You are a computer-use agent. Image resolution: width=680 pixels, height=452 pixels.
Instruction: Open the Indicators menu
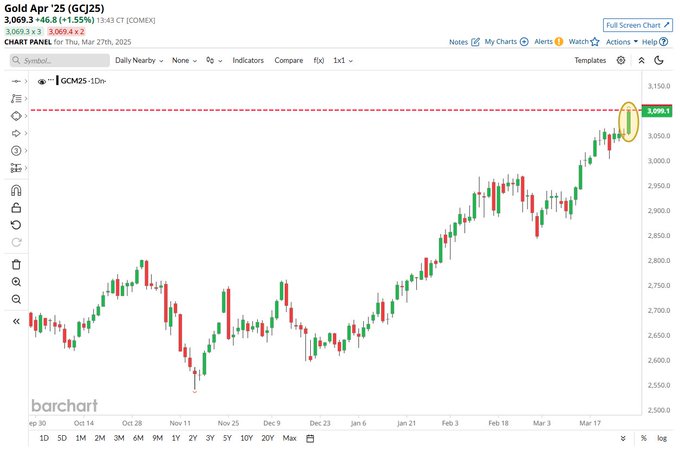pos(248,60)
